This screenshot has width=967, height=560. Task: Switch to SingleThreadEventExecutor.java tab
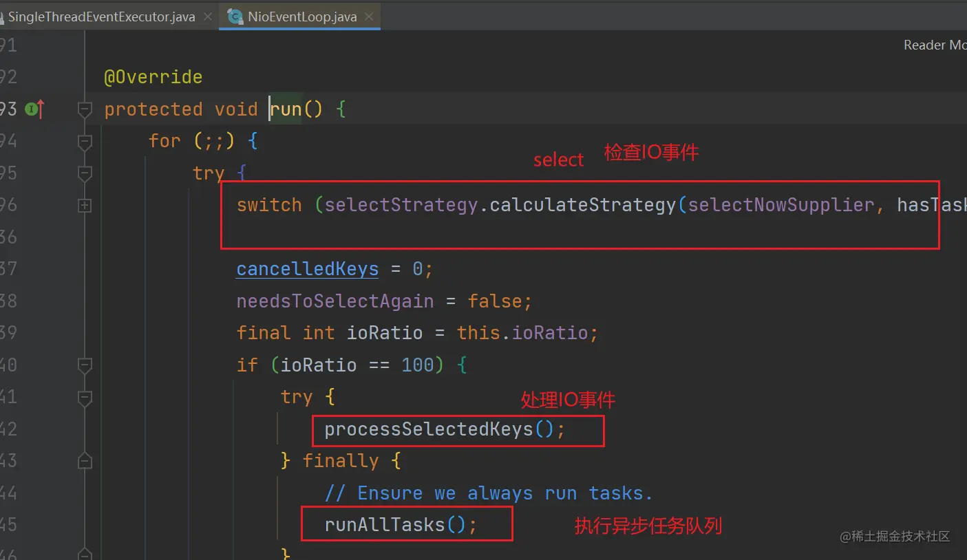tap(100, 17)
